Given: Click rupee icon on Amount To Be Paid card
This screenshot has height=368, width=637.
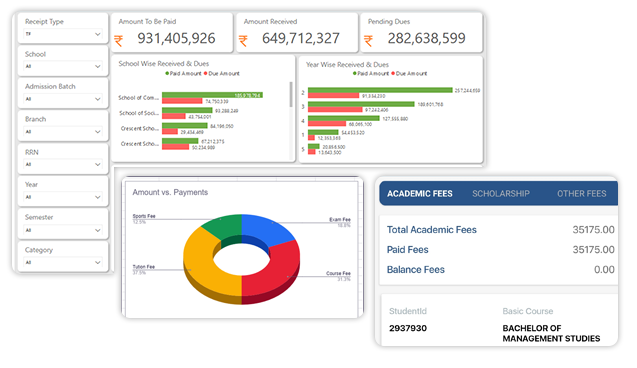Looking at the screenshot, I should tap(118, 41).
